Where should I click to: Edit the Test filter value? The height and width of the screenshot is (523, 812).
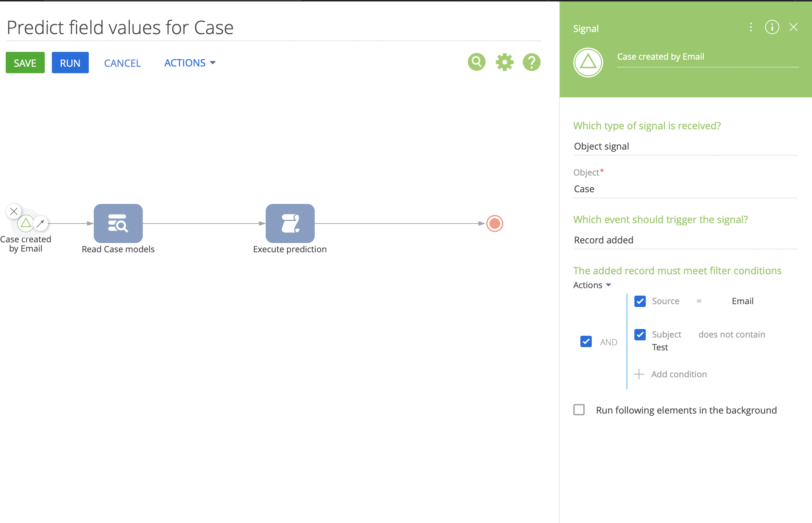pos(660,347)
